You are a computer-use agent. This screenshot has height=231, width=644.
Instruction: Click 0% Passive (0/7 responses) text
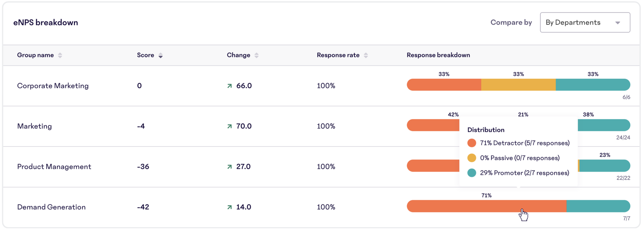[x=520, y=158]
